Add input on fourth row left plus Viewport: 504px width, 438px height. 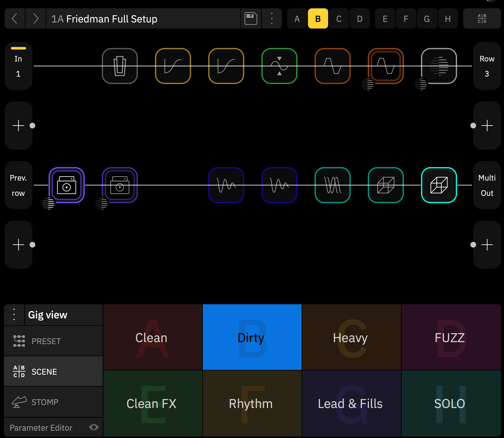click(x=18, y=245)
